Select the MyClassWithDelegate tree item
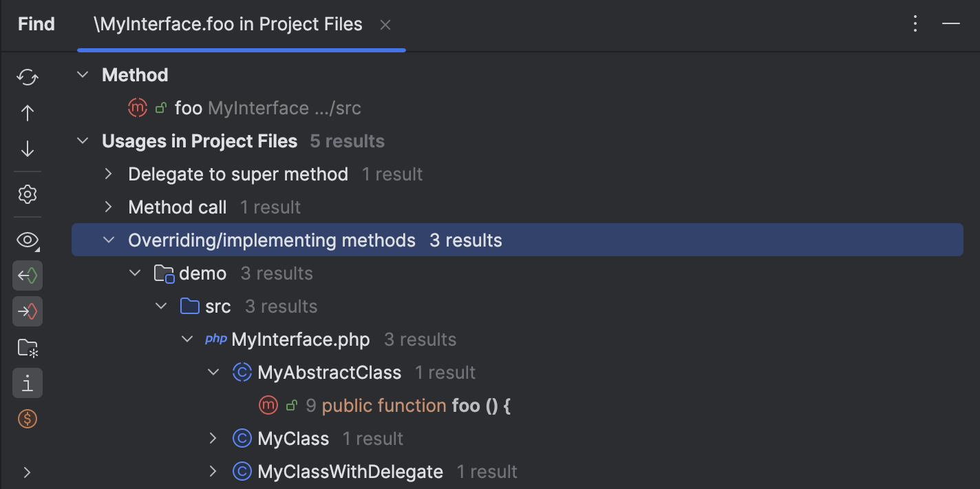The height and width of the screenshot is (489, 980). tap(350, 471)
